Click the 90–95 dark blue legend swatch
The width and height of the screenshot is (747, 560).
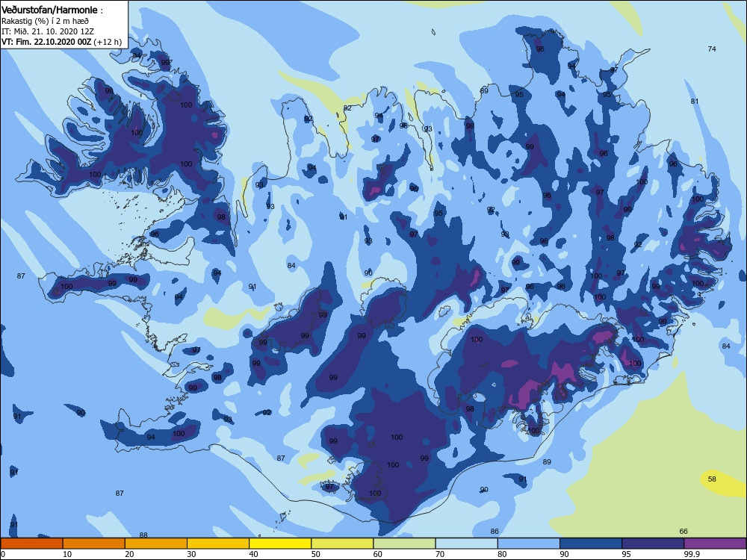pyautogui.click(x=591, y=544)
